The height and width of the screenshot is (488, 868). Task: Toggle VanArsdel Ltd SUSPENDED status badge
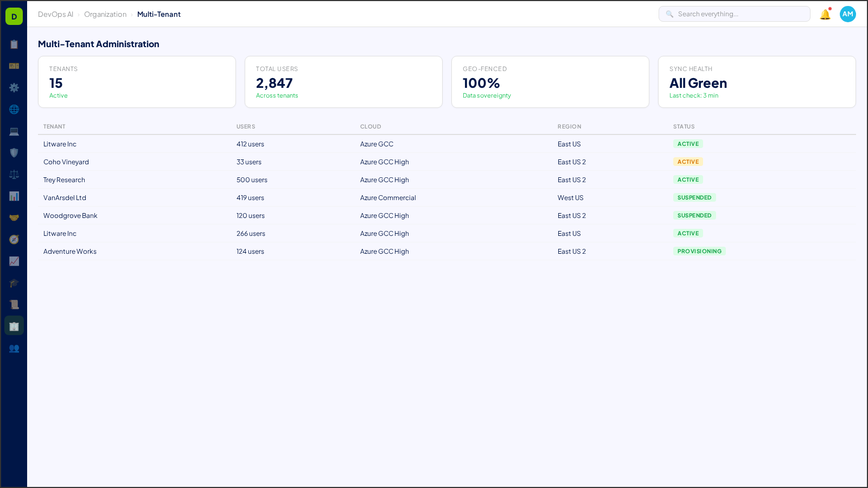point(694,197)
